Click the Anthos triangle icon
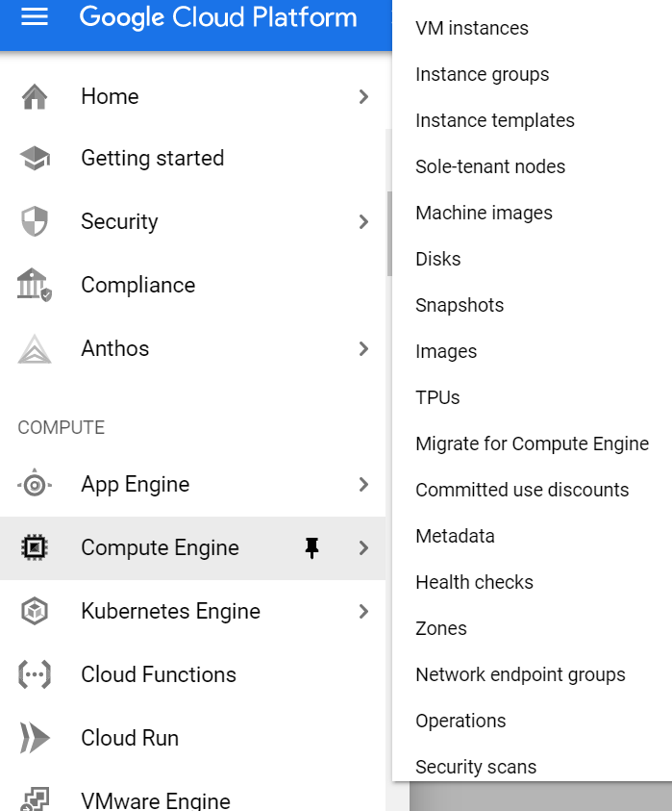This screenshot has height=811, width=672. click(35, 348)
